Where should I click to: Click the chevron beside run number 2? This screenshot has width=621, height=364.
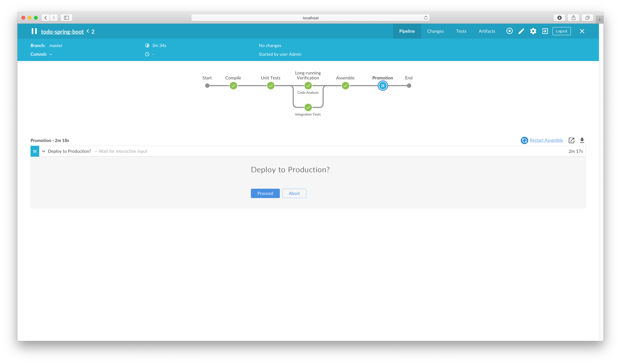coord(88,31)
